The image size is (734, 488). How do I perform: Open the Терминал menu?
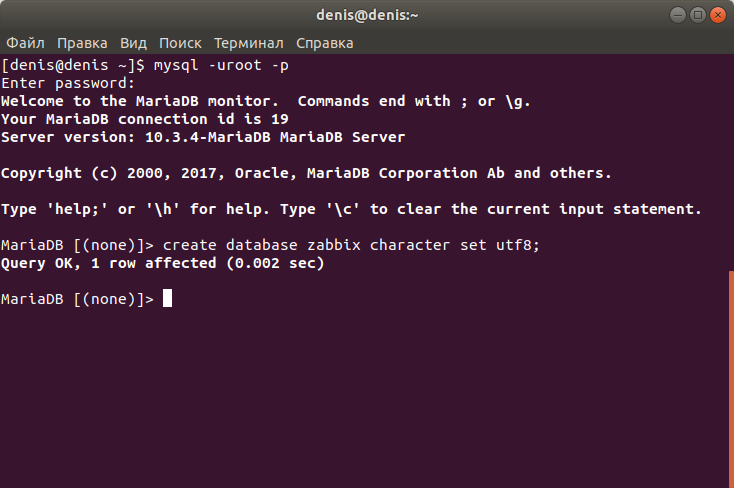pos(249,43)
